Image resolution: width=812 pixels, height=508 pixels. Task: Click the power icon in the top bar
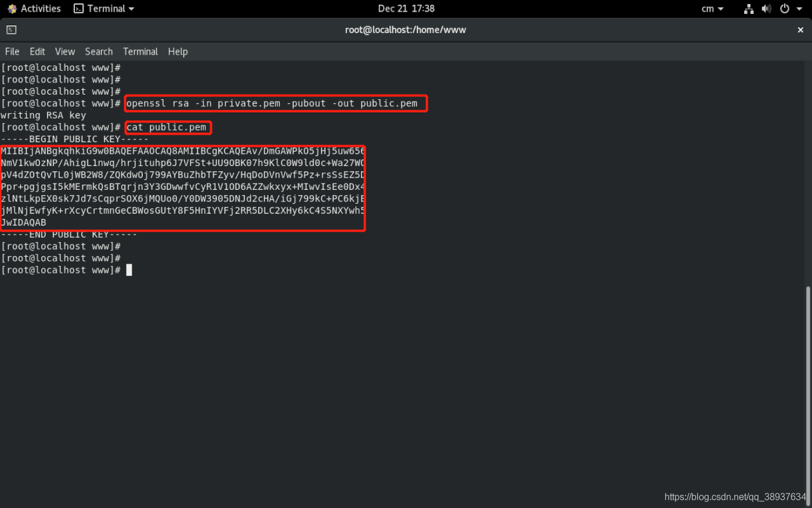(x=784, y=9)
